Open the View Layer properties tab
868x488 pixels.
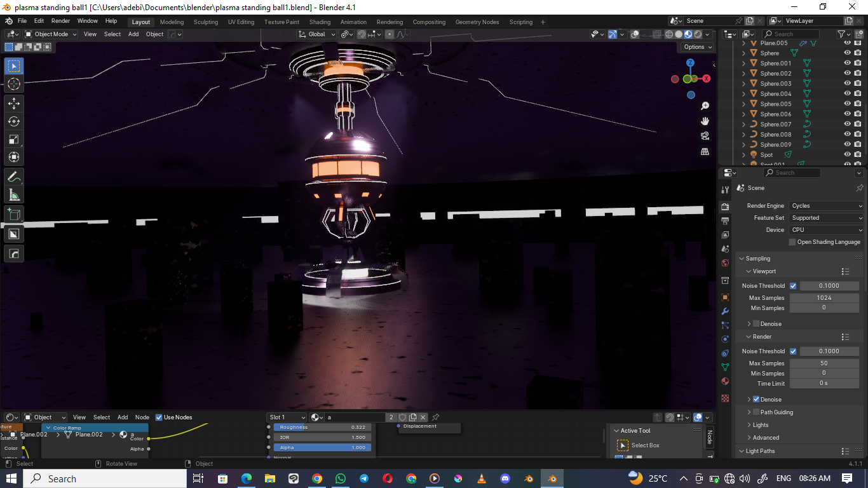pos(725,235)
